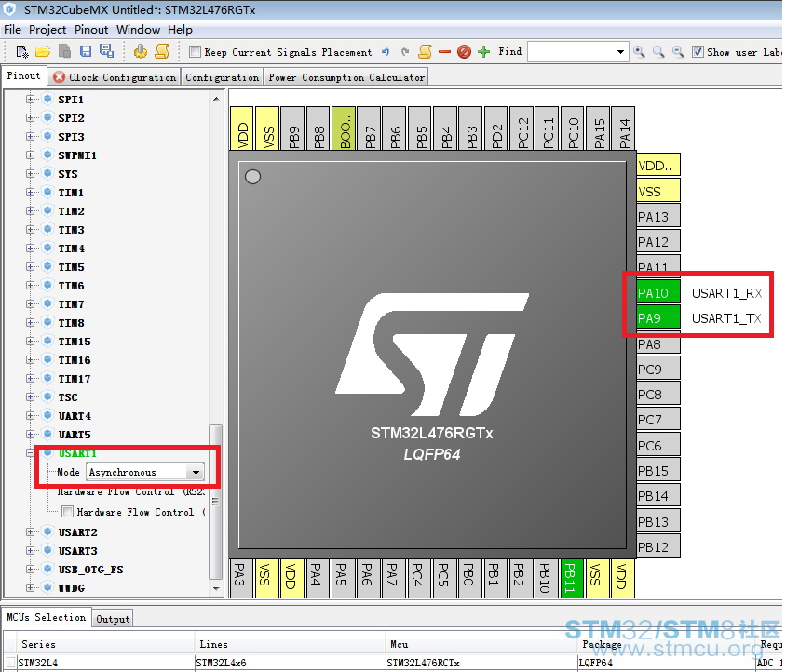
Task: Select SWPMI1 in the peripheral tree
Action: tap(77, 155)
